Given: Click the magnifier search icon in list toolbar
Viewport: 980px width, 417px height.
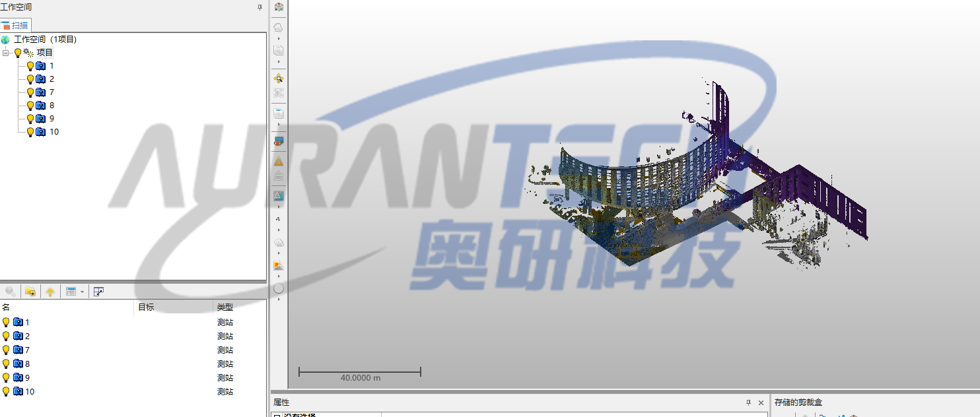Looking at the screenshot, I should point(11,291).
